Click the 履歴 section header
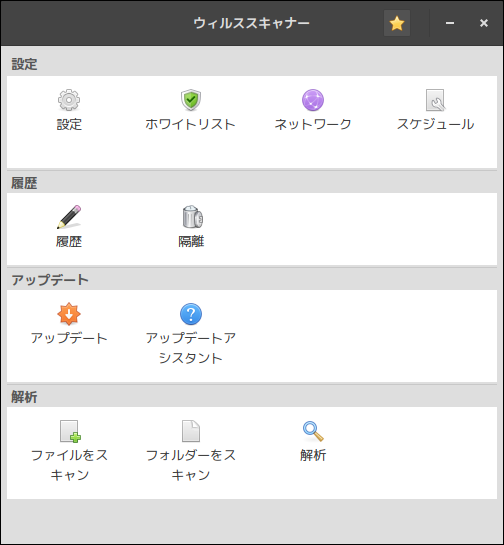Image resolution: width=504 pixels, height=545 pixels. [x=24, y=183]
